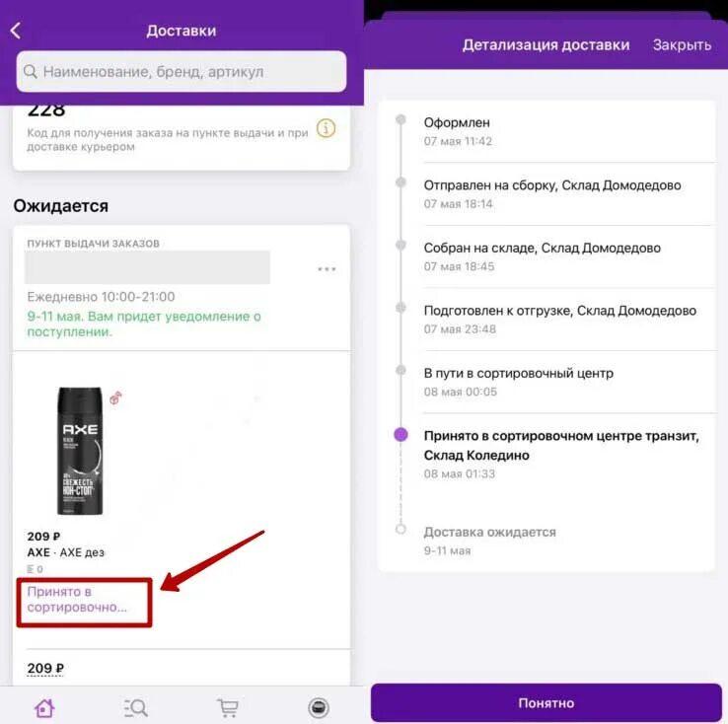Focus the Наименование, бренд, артикул search field
The width and height of the screenshot is (728, 724).
(x=182, y=71)
